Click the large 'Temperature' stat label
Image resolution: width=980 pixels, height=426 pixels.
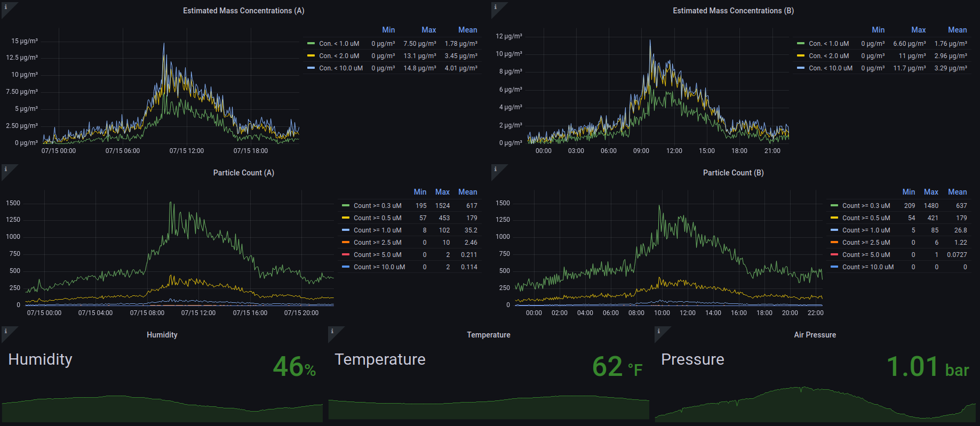point(380,359)
